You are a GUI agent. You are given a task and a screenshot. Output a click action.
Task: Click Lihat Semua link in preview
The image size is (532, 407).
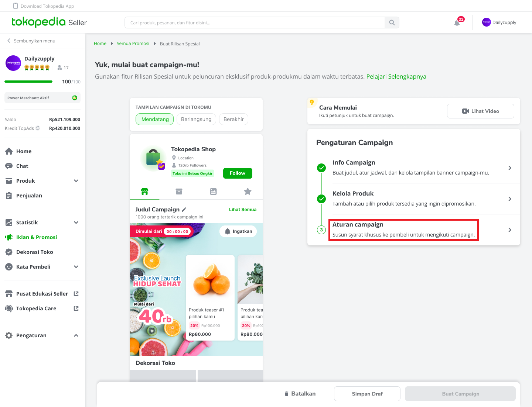coord(243,210)
